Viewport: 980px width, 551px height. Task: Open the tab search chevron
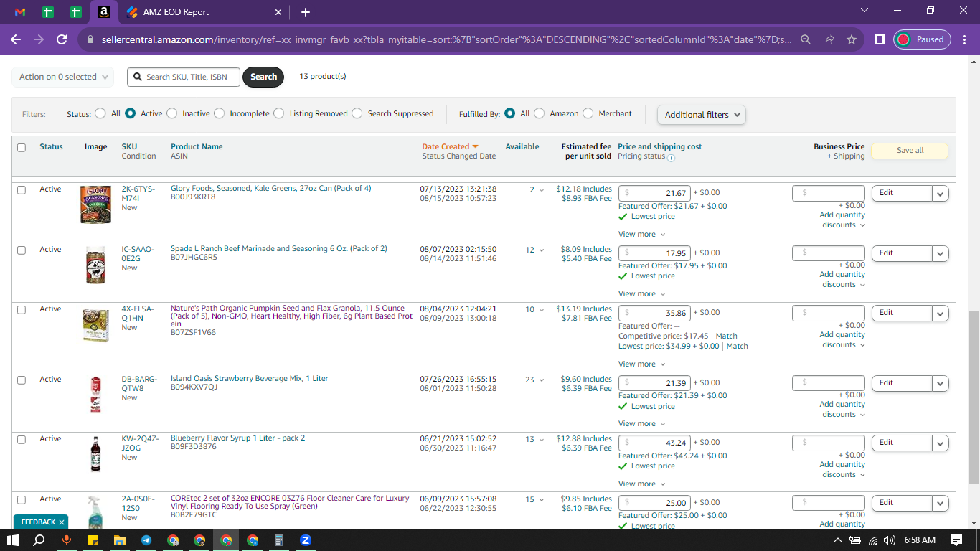point(864,11)
